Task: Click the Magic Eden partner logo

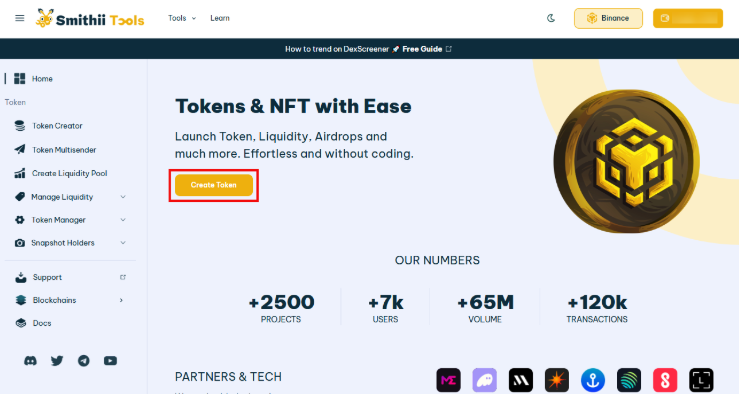Action: point(448,380)
